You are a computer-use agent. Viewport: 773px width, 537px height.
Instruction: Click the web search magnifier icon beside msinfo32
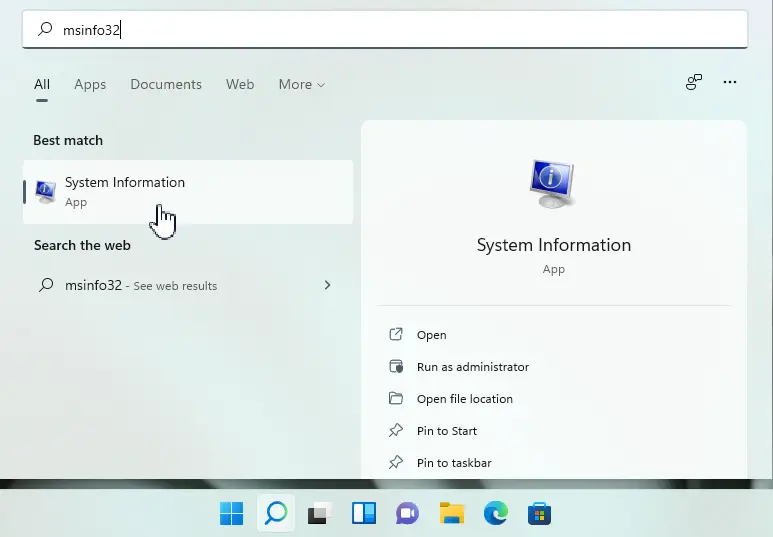tap(46, 285)
